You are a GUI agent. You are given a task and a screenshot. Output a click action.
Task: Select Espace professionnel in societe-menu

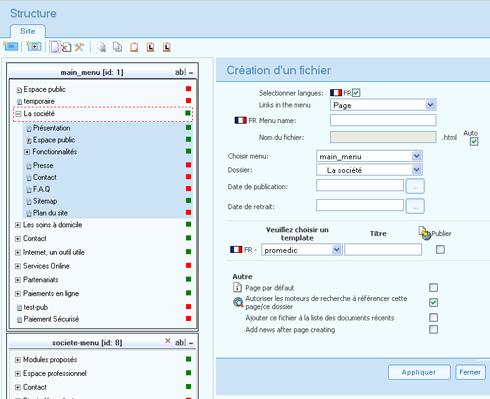[x=55, y=373]
